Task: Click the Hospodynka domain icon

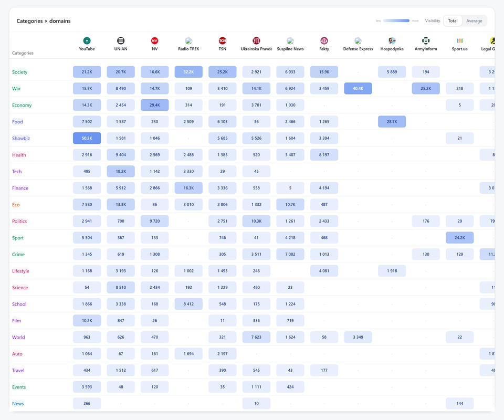Action: (392, 40)
